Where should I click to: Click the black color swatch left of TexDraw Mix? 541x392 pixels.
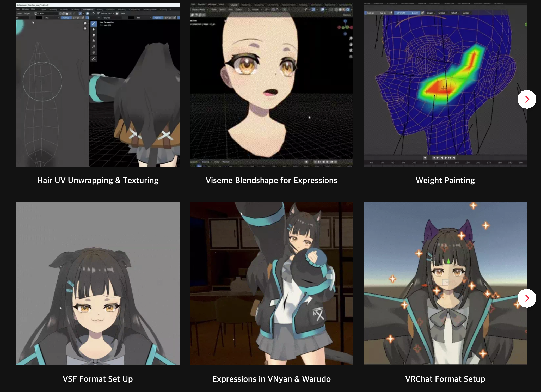[x=131, y=18]
